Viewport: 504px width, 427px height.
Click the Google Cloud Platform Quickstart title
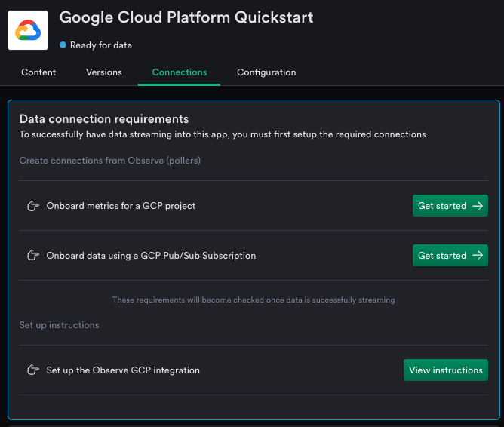[x=186, y=17]
